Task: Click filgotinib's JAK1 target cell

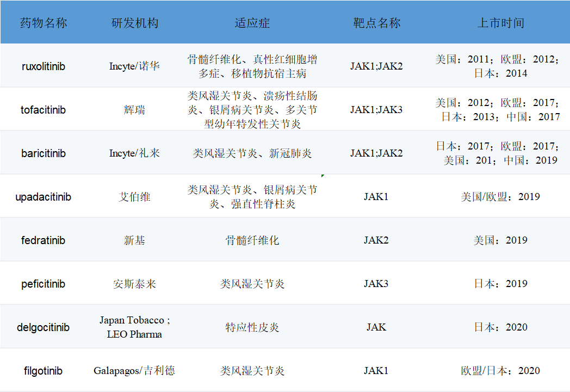Action: point(376,371)
